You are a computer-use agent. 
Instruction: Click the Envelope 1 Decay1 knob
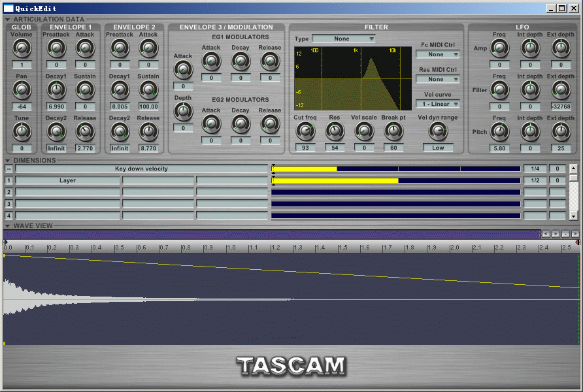(x=56, y=90)
